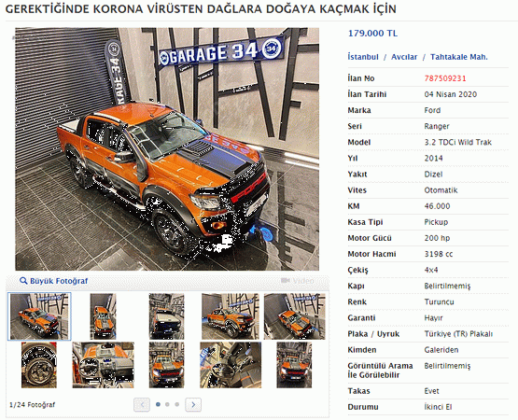Viewport: 518px width, 420px height.
Task: Go to next photo page arrow
Action: [x=193, y=405]
